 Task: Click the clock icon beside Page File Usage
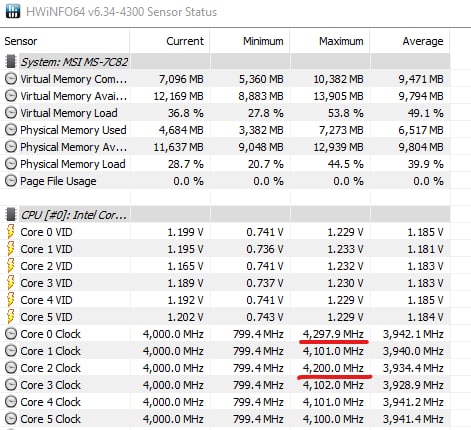coord(11,181)
